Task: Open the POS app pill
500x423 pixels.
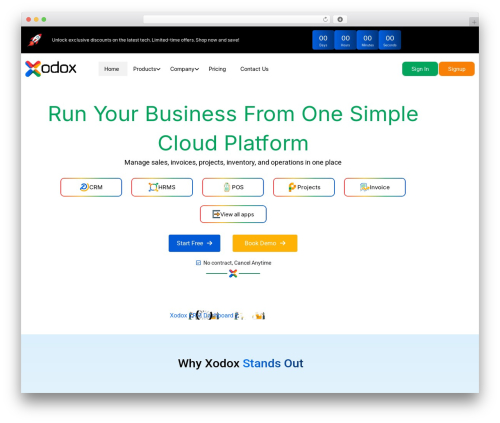Action: tap(233, 187)
